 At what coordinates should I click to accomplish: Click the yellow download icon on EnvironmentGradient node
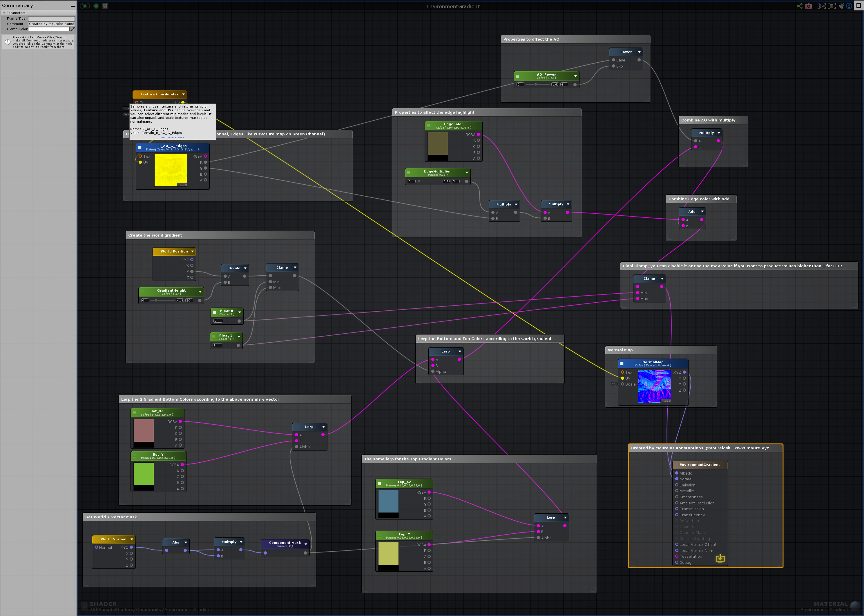[x=720, y=558]
